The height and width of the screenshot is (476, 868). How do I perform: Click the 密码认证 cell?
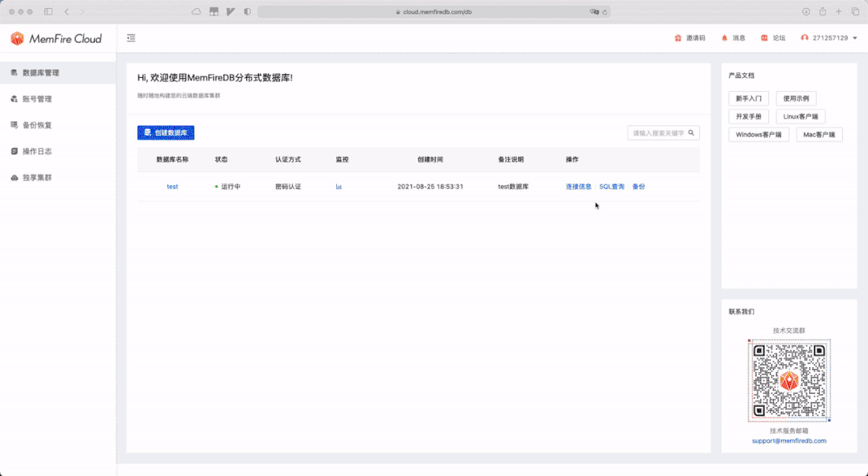point(288,187)
